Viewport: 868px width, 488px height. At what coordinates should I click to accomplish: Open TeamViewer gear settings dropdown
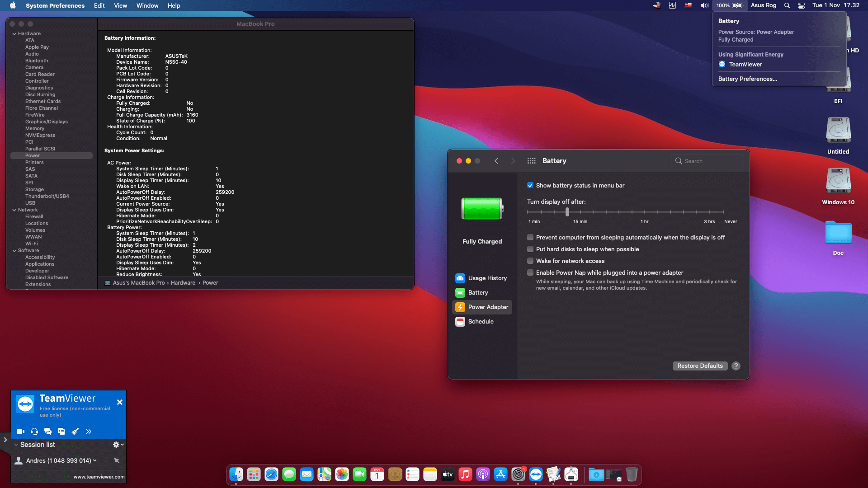point(118,445)
